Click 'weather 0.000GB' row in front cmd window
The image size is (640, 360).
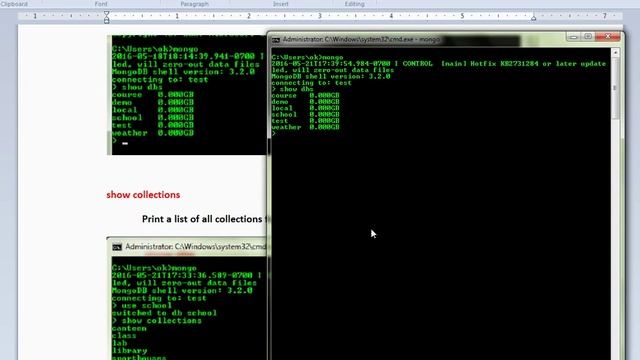[x=305, y=127]
